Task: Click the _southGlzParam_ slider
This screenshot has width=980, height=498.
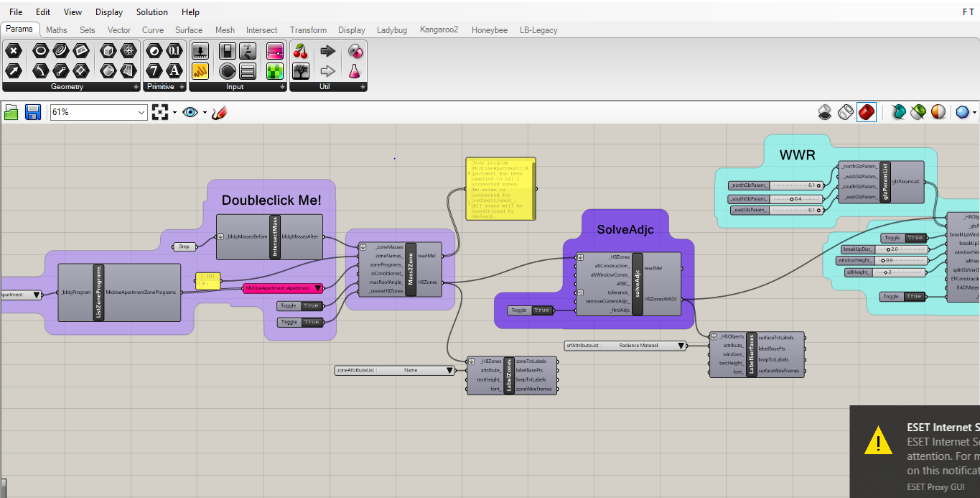Action: coord(776,198)
